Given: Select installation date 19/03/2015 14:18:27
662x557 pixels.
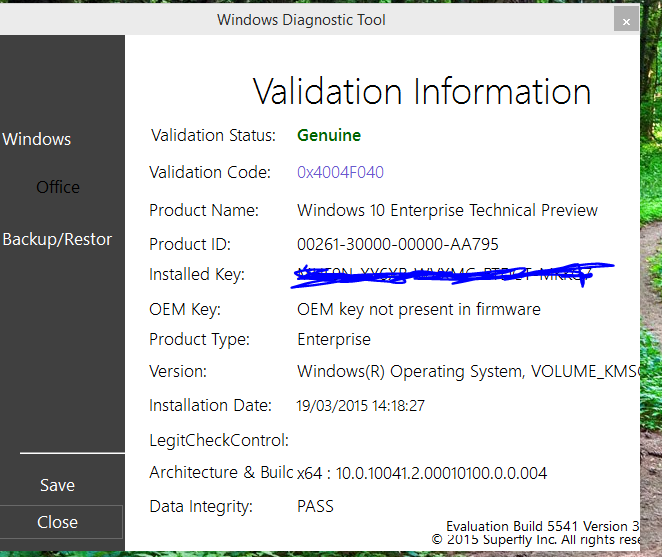Looking at the screenshot, I should 361,406.
